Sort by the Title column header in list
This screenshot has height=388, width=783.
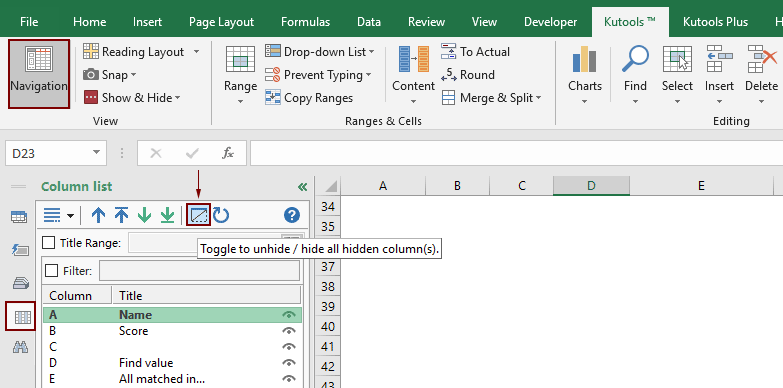point(206,296)
